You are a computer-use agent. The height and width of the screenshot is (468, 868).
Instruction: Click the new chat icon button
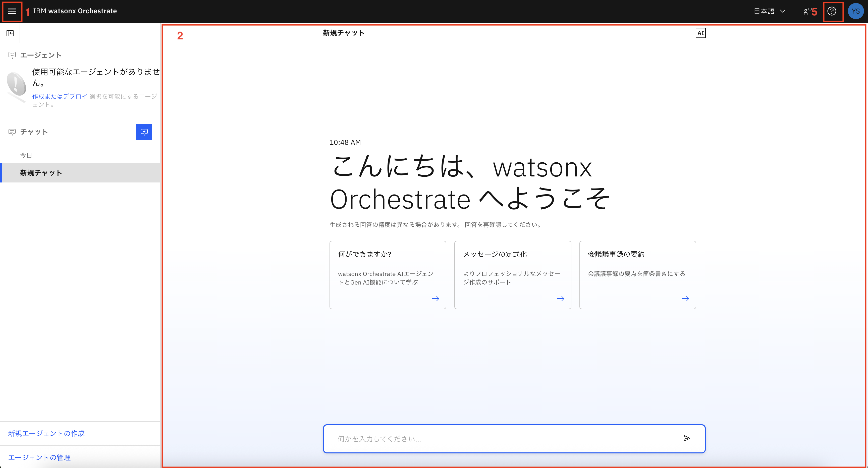(x=144, y=132)
